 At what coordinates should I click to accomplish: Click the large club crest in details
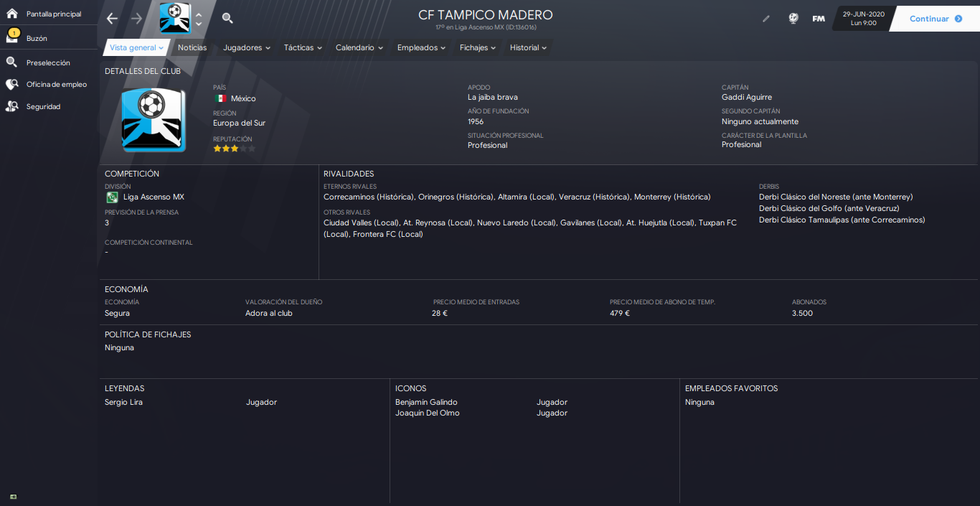154,120
